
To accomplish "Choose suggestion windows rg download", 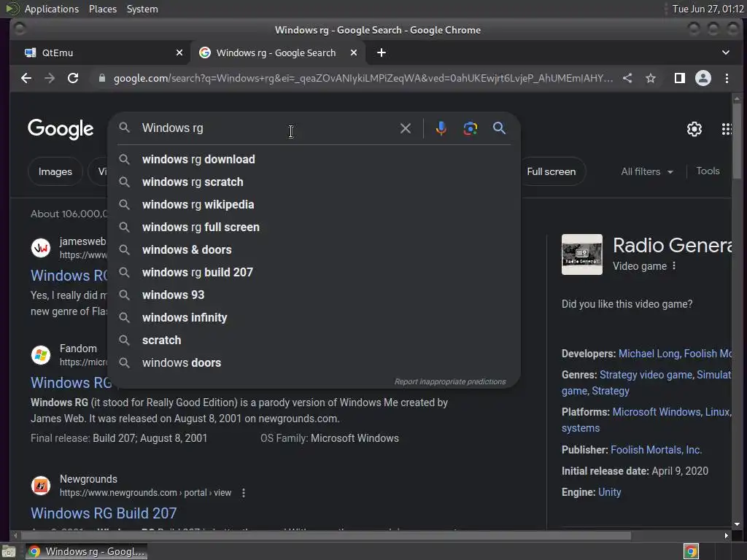I will pyautogui.click(x=314, y=159).
